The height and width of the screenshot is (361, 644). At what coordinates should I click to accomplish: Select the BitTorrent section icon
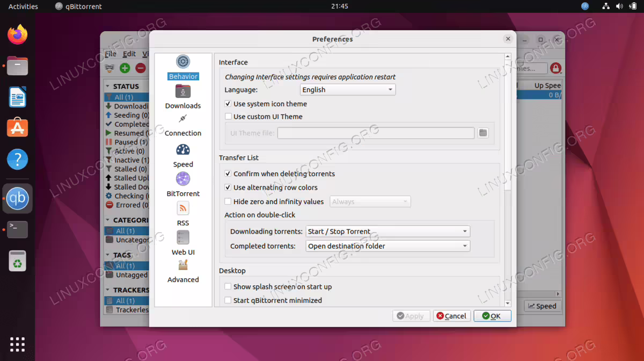click(183, 179)
